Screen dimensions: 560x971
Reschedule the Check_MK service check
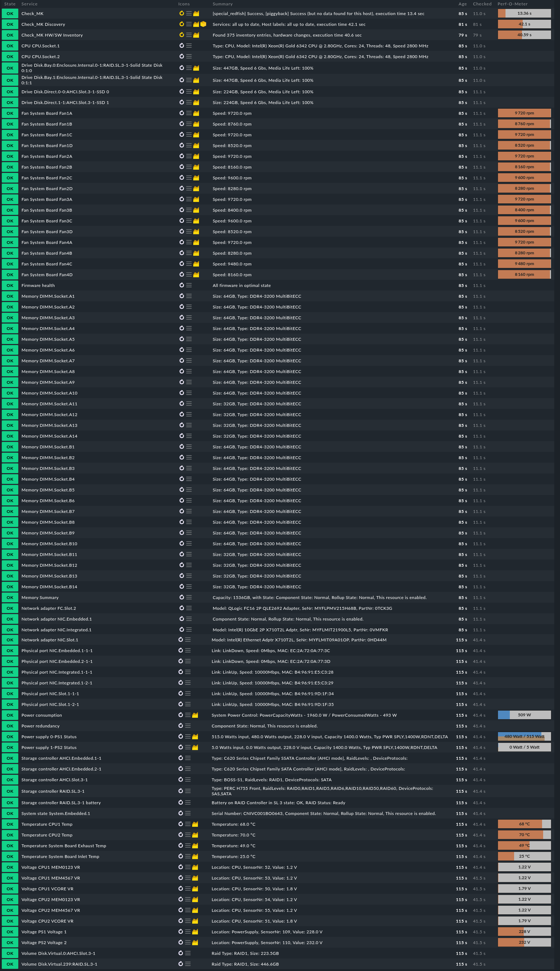pos(181,14)
